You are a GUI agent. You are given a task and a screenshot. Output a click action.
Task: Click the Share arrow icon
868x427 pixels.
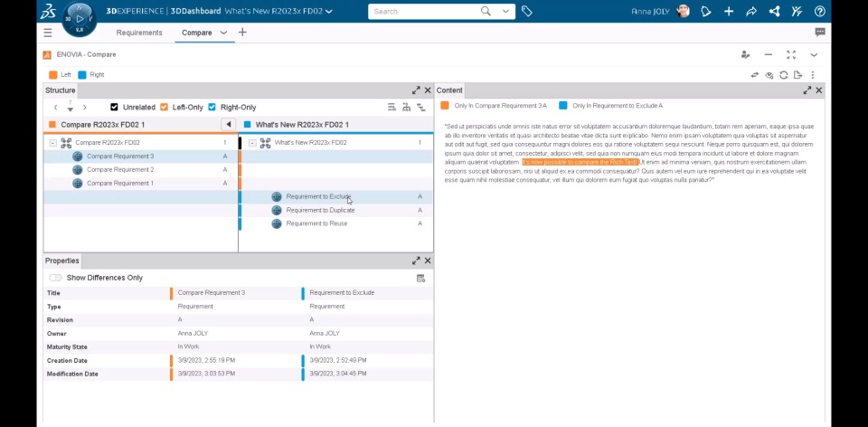(751, 11)
